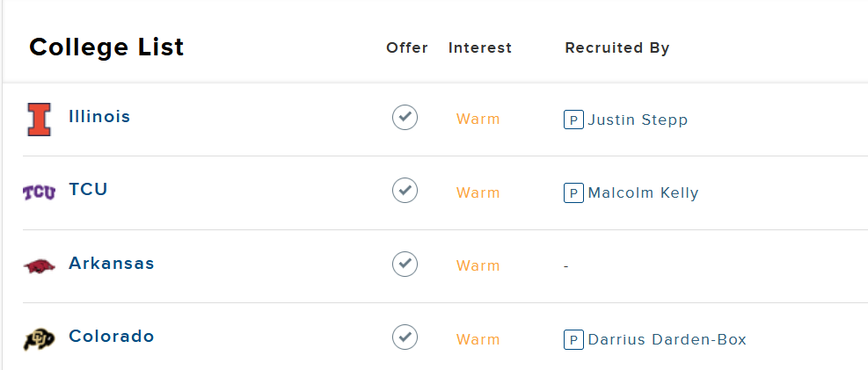Click the P badge beside Malcolm Kelly
The image size is (868, 370).
tap(573, 193)
